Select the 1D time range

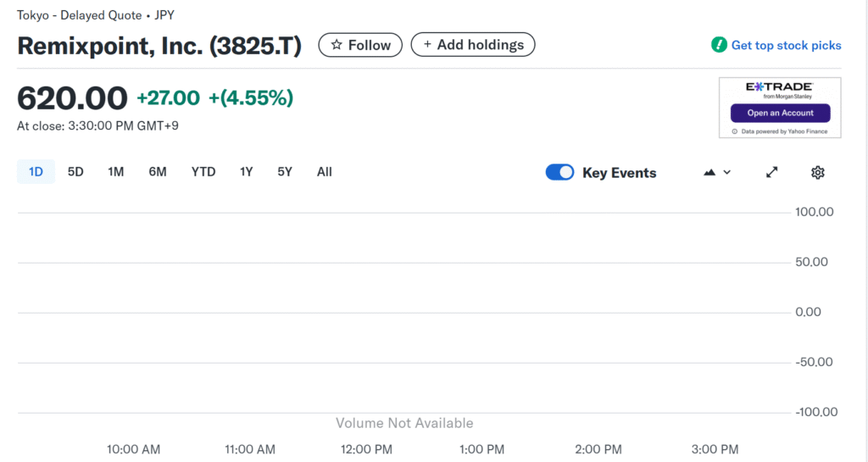36,172
